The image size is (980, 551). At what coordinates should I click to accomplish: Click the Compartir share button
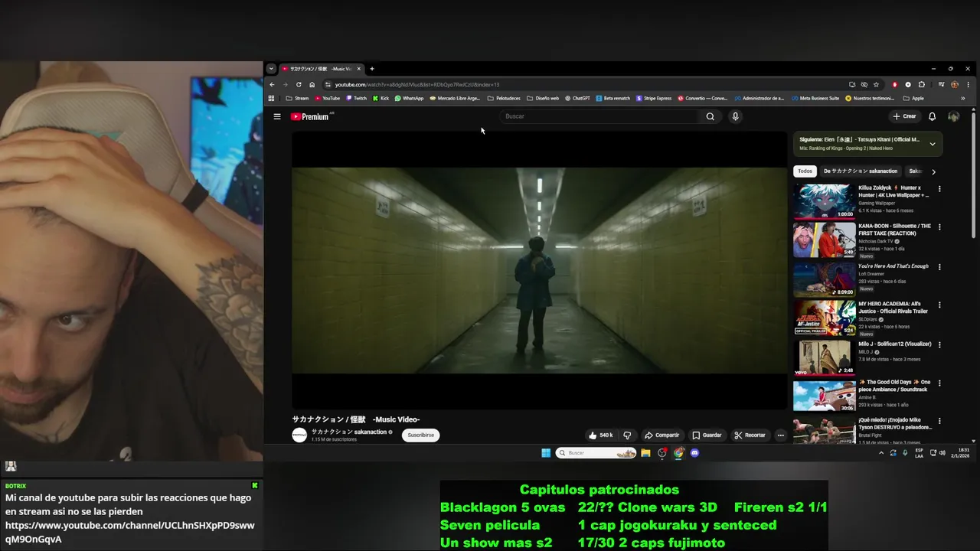coord(661,435)
